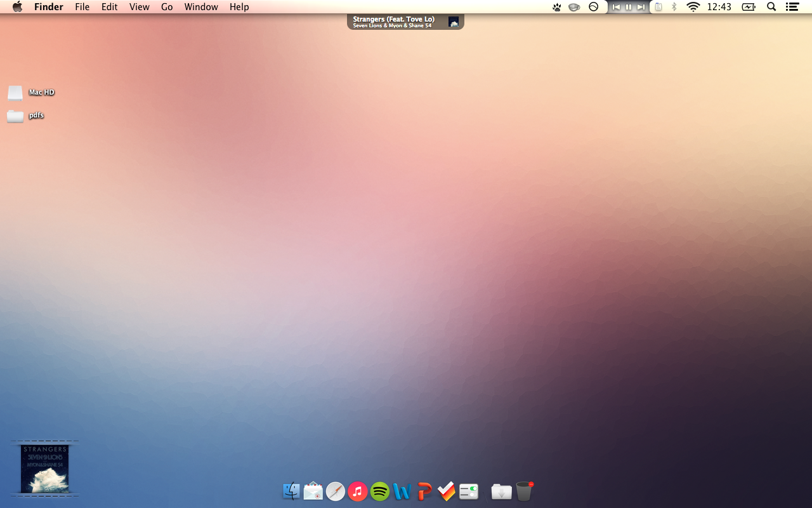Open the Bluetooth status menu
The image size is (812, 508).
click(x=674, y=7)
